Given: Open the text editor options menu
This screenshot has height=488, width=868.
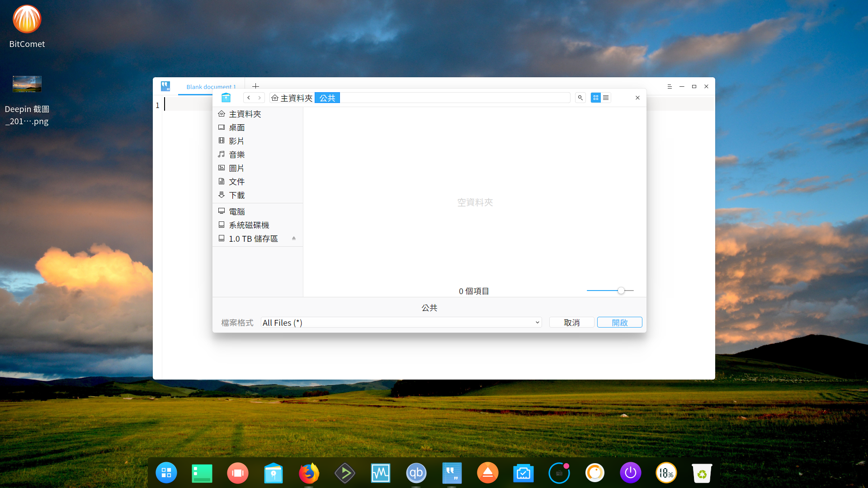Looking at the screenshot, I should point(670,86).
